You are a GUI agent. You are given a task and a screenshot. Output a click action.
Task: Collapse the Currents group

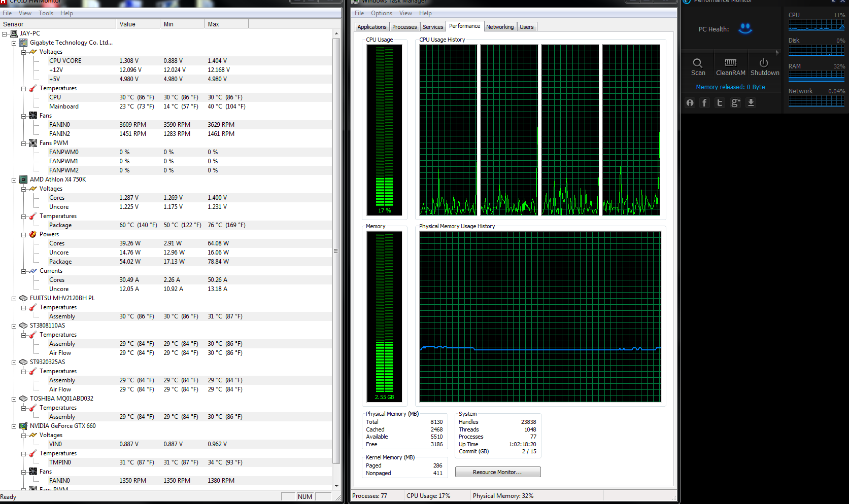coord(24,271)
